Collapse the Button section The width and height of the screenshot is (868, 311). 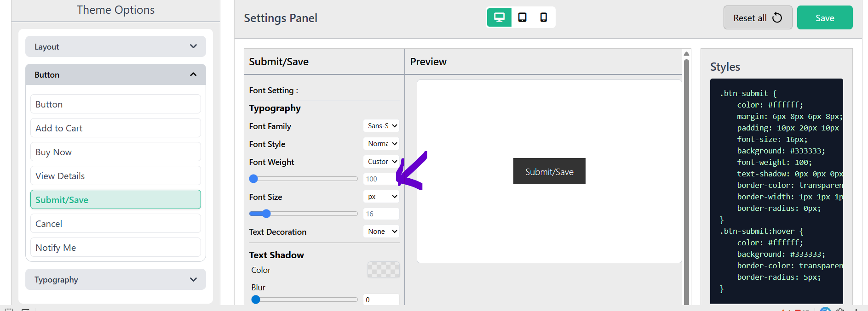tap(115, 74)
